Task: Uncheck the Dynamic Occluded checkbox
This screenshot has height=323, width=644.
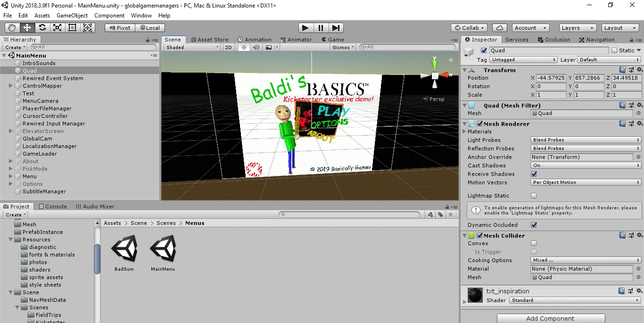Action: coord(533,225)
